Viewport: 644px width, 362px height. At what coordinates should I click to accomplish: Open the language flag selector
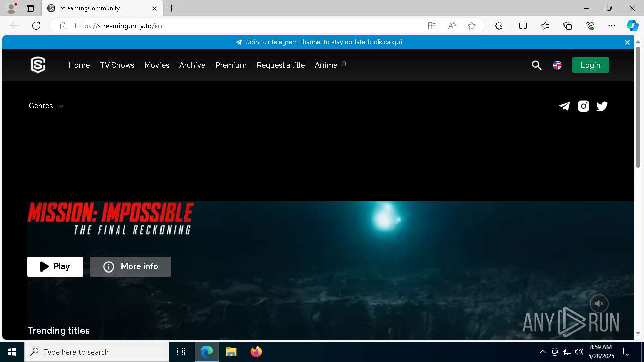click(x=557, y=65)
